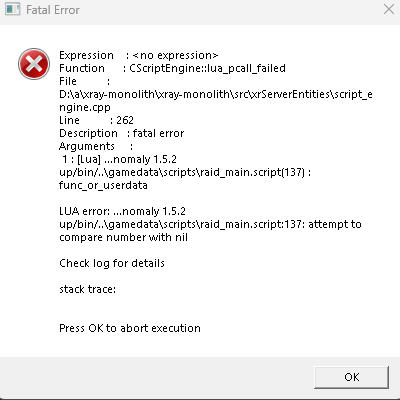
Task: Click the 'stack trace:' label
Action: point(87,289)
